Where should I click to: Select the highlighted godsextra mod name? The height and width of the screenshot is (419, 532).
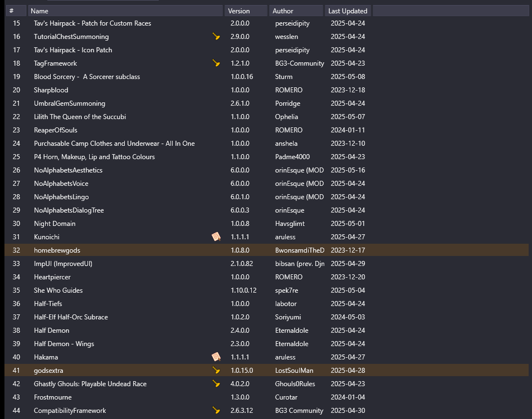pos(48,370)
